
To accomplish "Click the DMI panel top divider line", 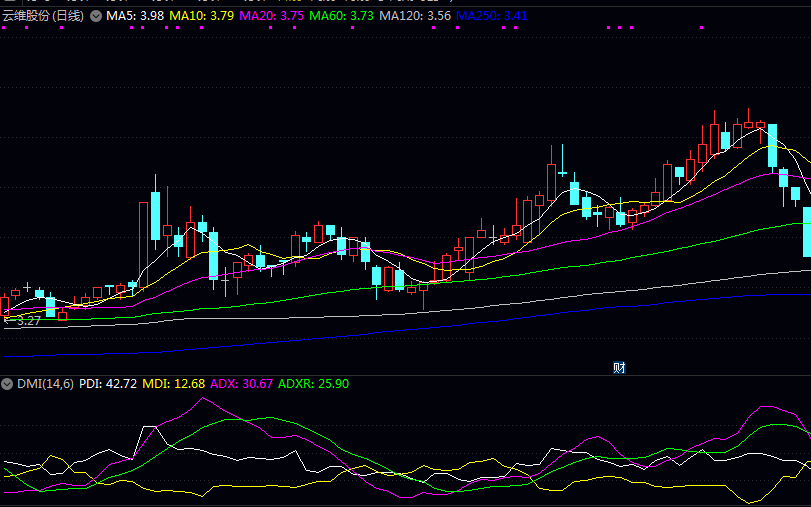I will tap(405, 376).
